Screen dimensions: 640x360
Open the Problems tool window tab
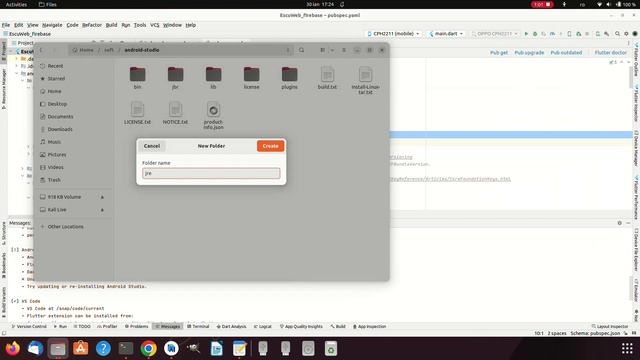tap(136, 327)
